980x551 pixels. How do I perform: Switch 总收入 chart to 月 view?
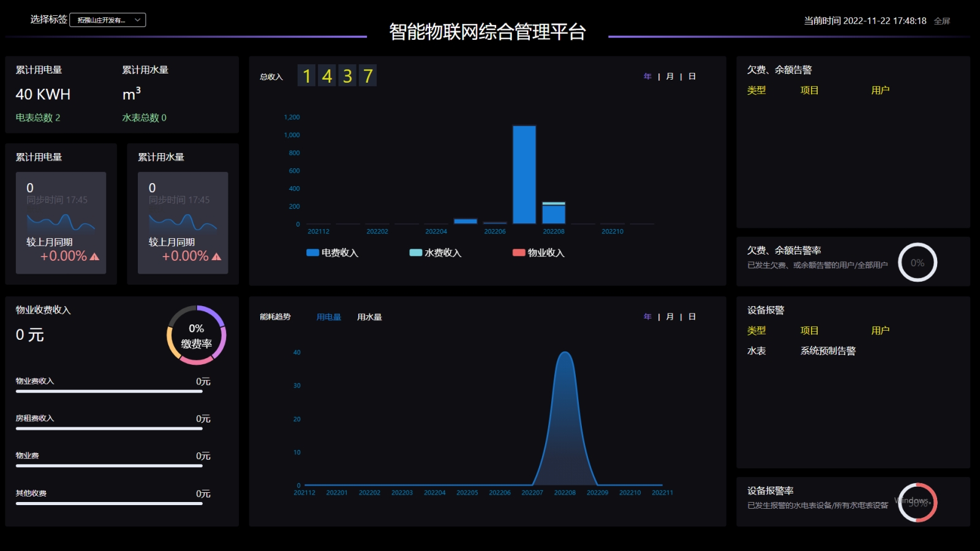[x=669, y=77]
